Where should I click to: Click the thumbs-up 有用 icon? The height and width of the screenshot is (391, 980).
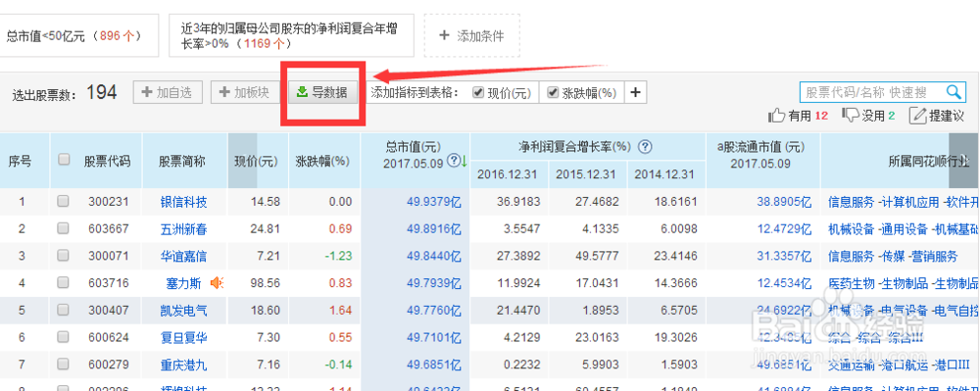point(776,115)
